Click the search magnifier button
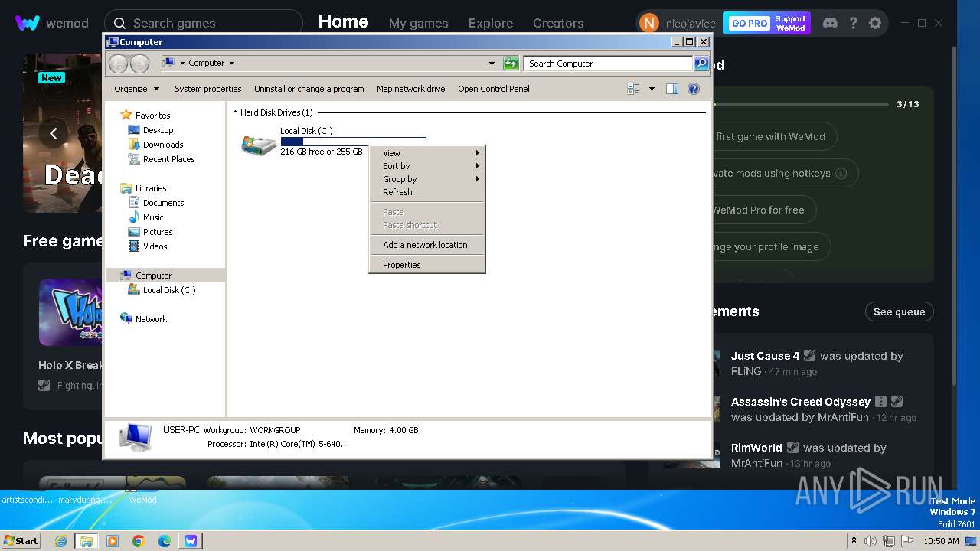The width and height of the screenshot is (980, 551). point(701,64)
